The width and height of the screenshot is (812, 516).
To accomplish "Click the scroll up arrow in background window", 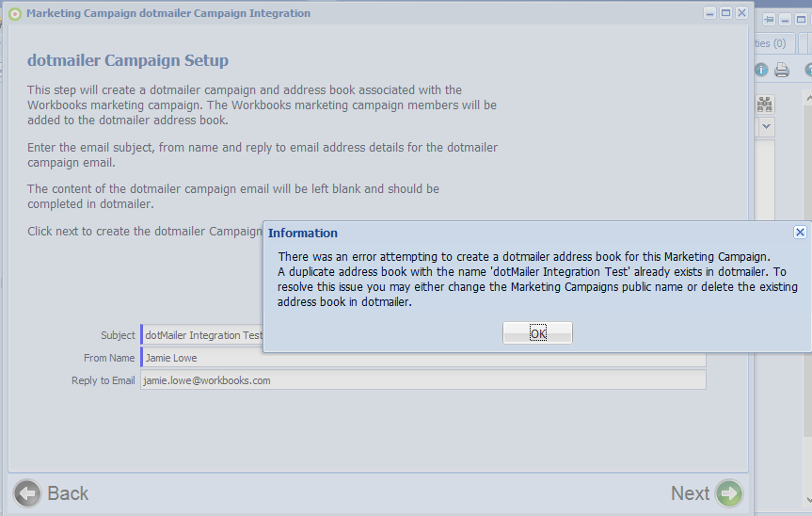I will coord(809,97).
